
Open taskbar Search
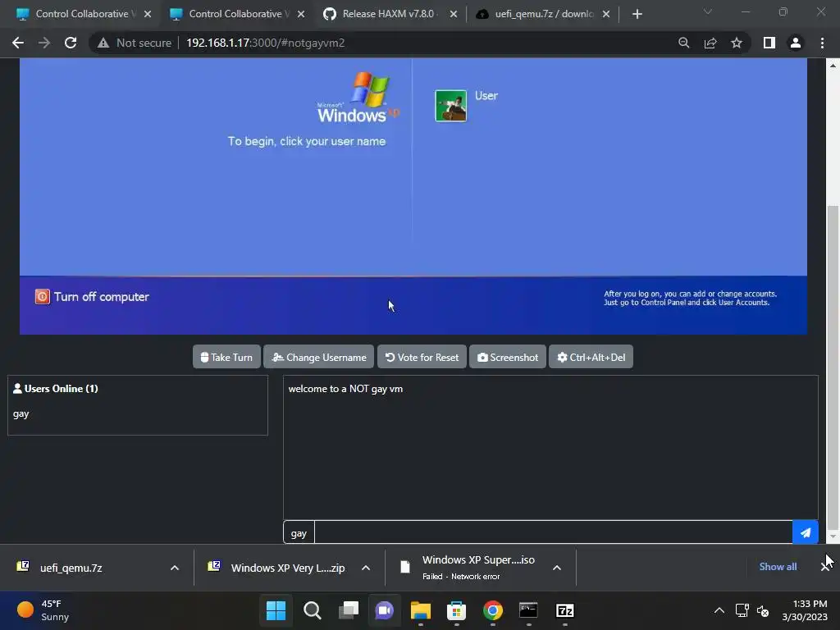point(313,610)
